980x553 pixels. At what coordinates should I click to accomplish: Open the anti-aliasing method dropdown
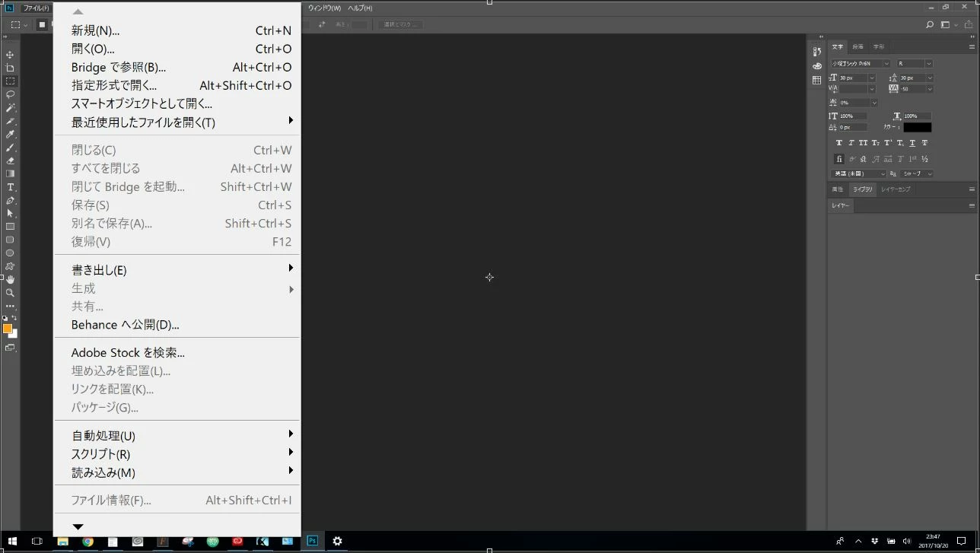coord(917,173)
